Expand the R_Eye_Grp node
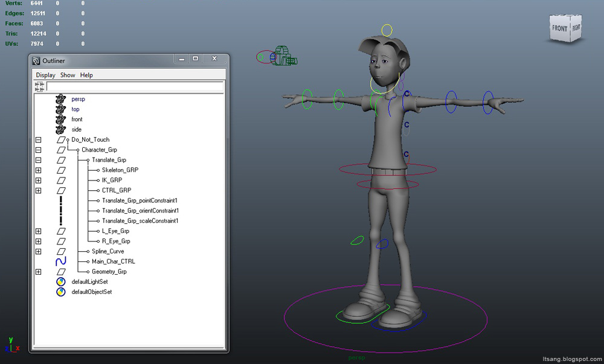The height and width of the screenshot is (364, 604). click(38, 241)
